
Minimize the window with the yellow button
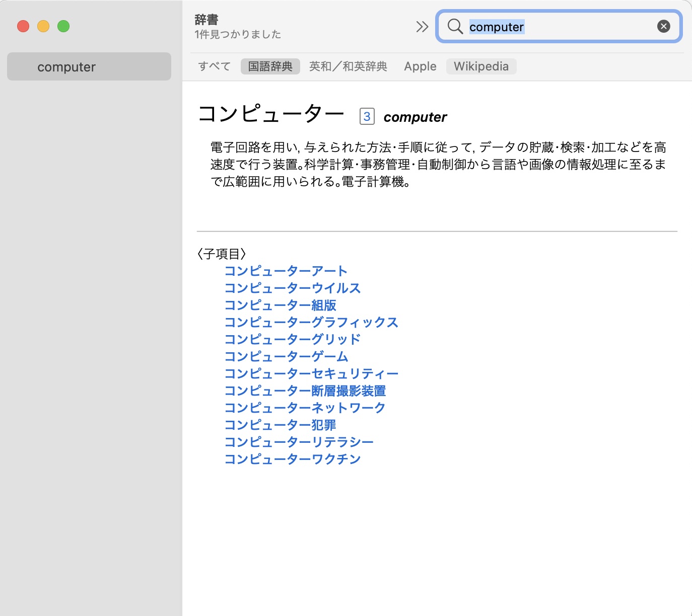click(43, 26)
